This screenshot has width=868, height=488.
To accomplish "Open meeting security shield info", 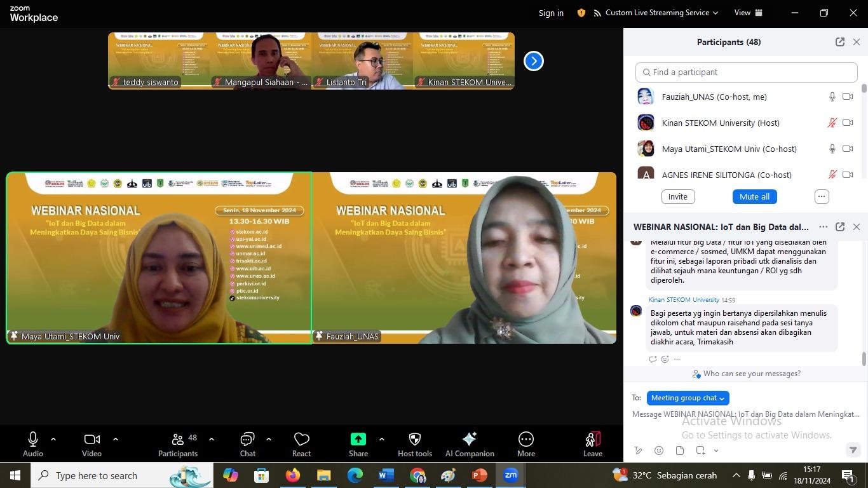I will click(x=581, y=13).
